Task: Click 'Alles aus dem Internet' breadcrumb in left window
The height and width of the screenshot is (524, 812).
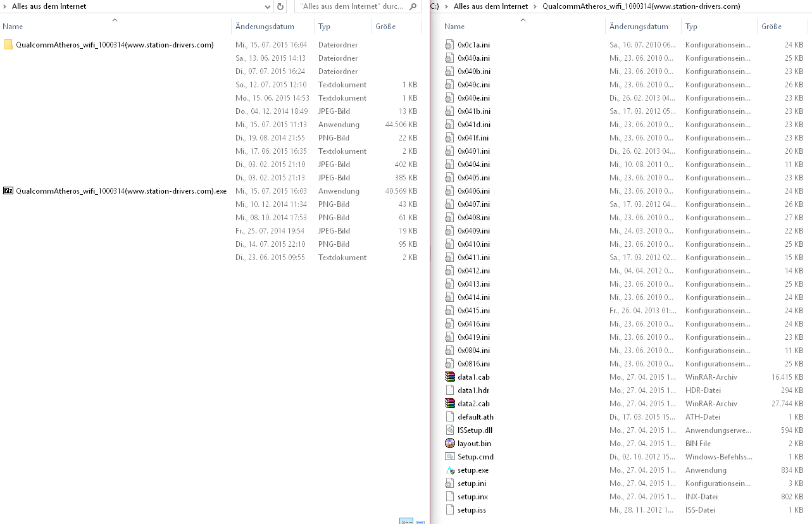Action: [x=49, y=6]
